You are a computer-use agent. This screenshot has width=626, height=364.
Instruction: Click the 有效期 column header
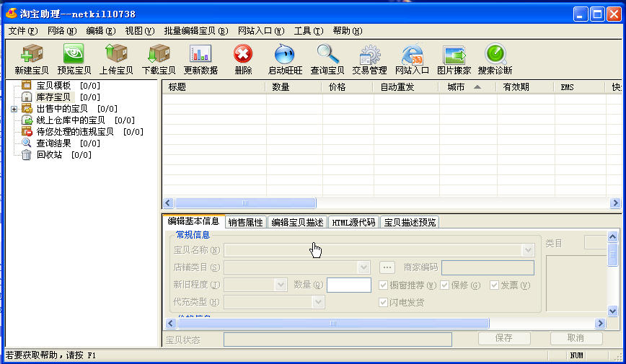click(525, 87)
